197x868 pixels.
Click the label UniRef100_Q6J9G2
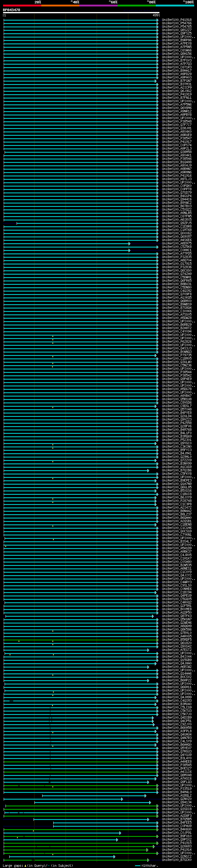(177, 91)
